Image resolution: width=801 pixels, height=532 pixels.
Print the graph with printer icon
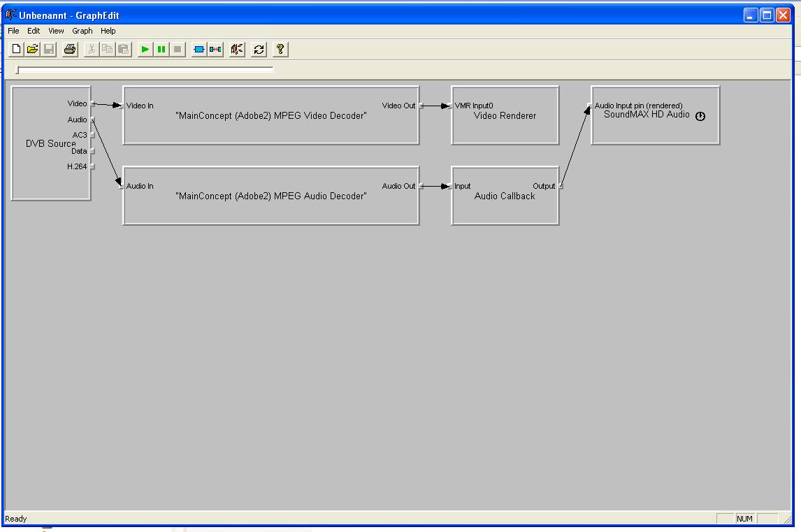69,49
